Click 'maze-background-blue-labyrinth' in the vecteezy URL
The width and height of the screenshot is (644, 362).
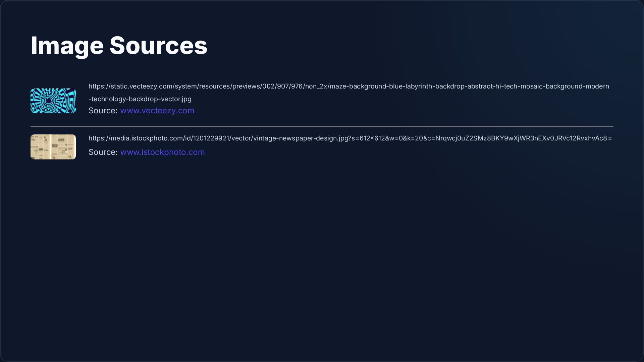point(381,86)
